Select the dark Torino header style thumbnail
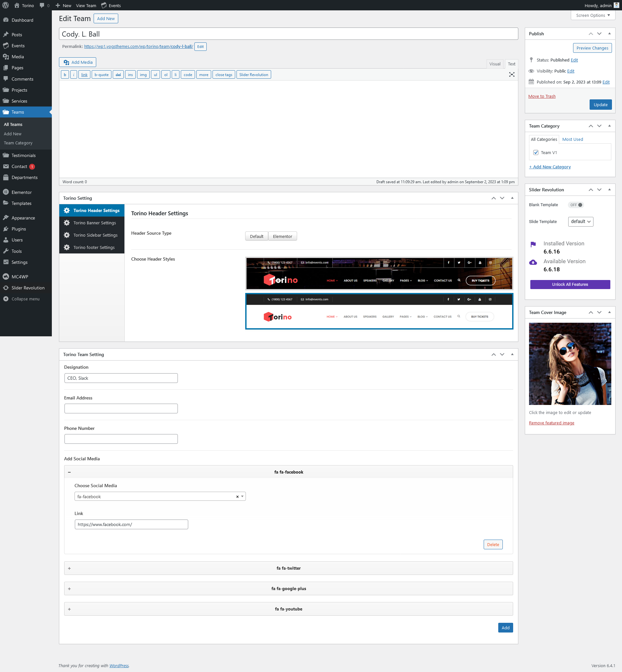Image resolution: width=622 pixels, height=672 pixels. tap(379, 274)
